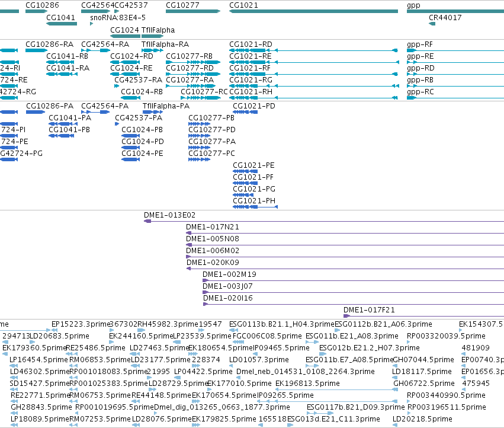Click BAC clone DME1-013E02 label
504x428 pixels.
pyautogui.click(x=169, y=215)
